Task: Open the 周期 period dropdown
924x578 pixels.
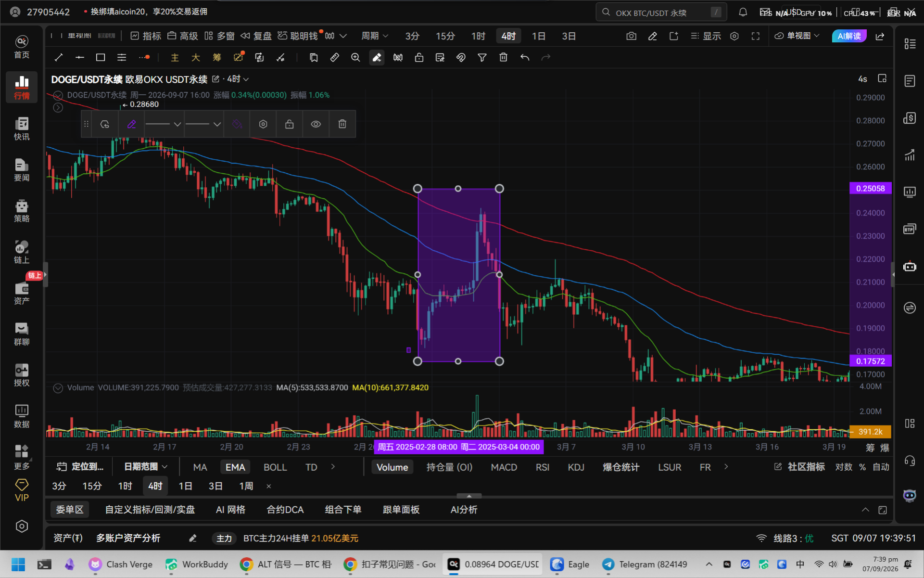Action: click(375, 36)
